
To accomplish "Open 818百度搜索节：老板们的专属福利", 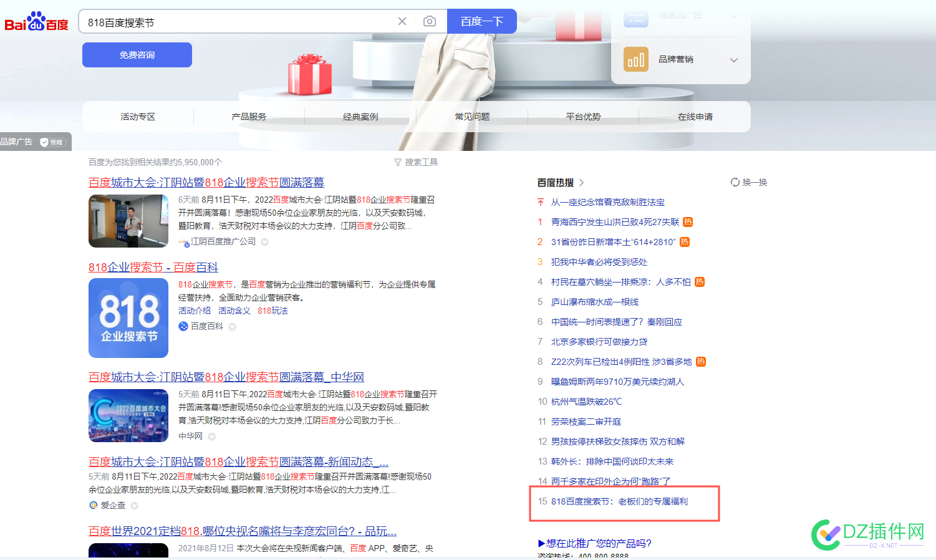I will coord(620,501).
